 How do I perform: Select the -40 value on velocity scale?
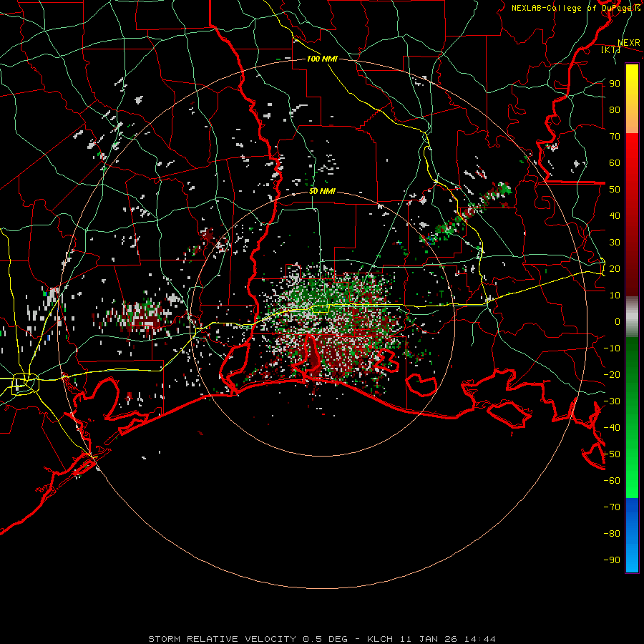point(612,428)
